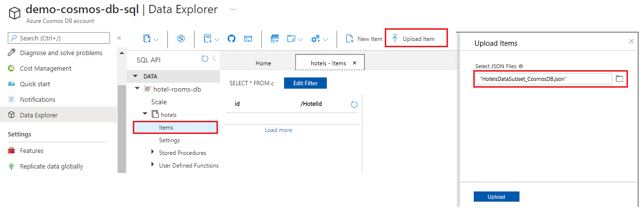This screenshot has width=644, height=208.
Task: Select Settings under hotels container
Action: coord(169,140)
